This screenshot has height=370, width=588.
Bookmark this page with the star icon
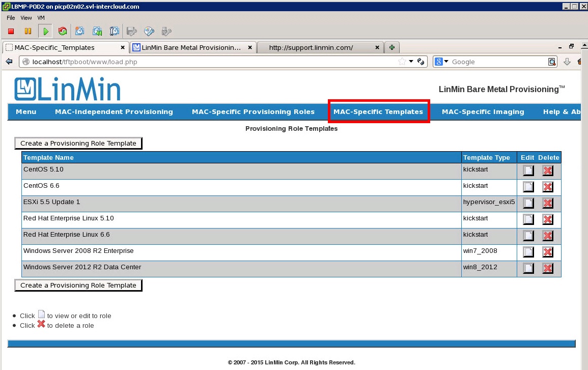402,62
